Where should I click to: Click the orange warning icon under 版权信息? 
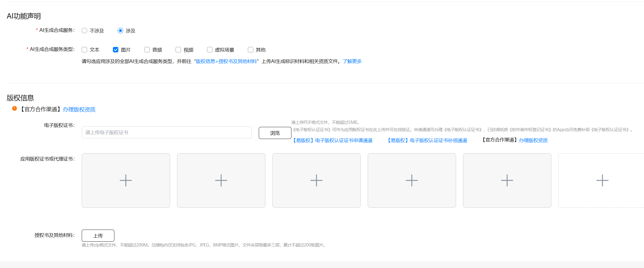point(15,108)
